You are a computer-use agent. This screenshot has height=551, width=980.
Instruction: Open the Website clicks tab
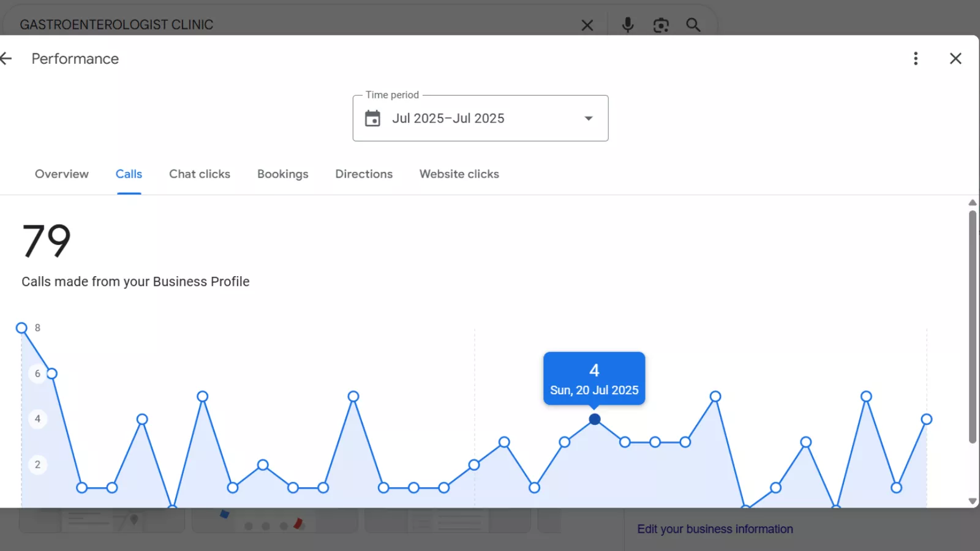tap(459, 174)
